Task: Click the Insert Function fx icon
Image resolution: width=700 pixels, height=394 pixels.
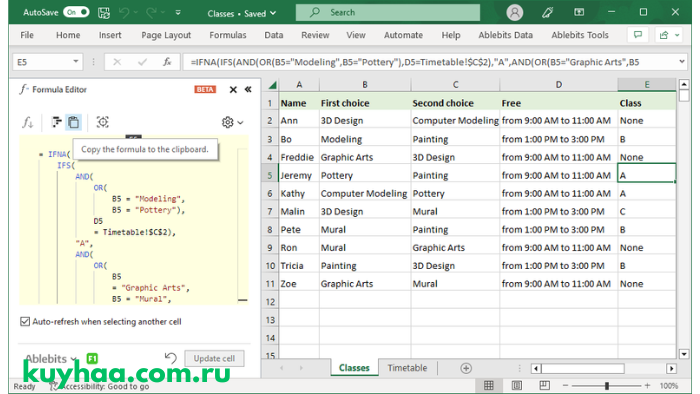Action: click(x=167, y=62)
